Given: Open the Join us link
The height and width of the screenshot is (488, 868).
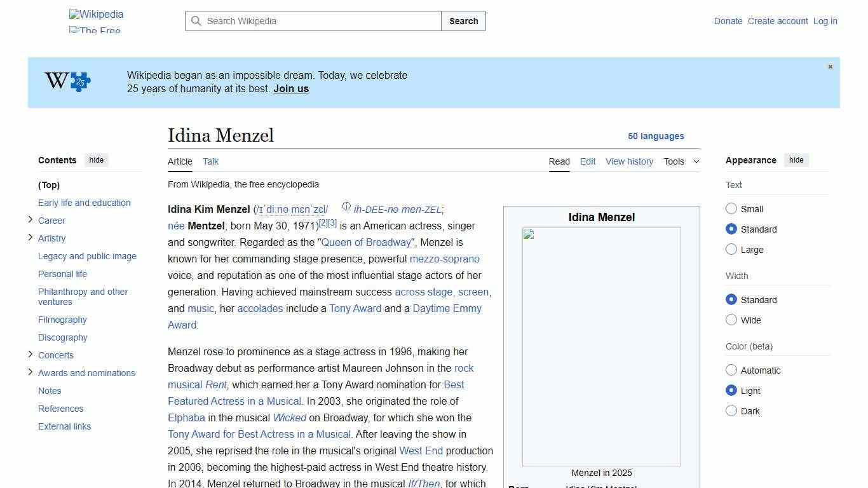Looking at the screenshot, I should [290, 88].
